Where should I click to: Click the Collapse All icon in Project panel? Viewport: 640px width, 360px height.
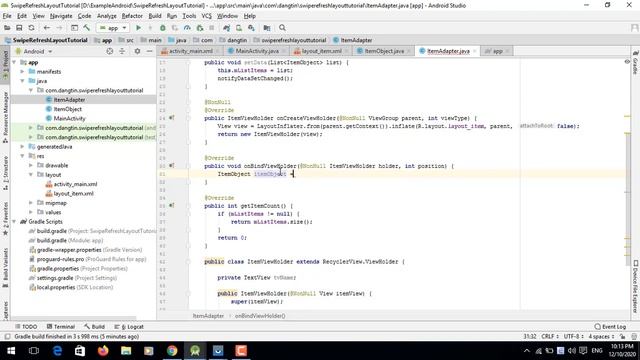click(122, 51)
